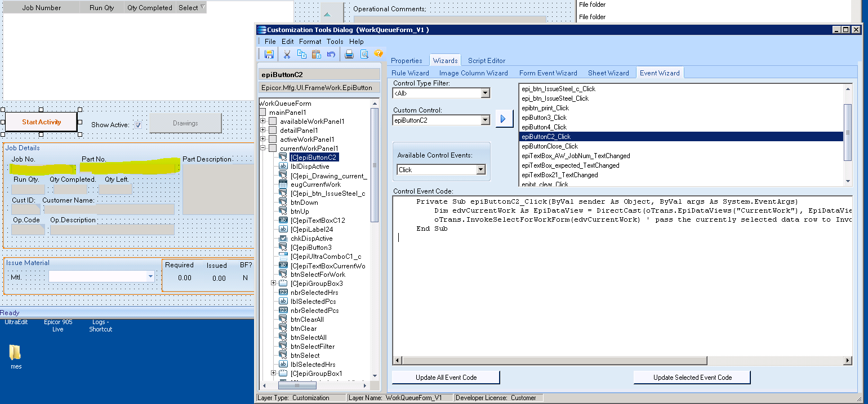This screenshot has width=868, height=404.
Task: Click Update All Event Code button
Action: (x=446, y=378)
